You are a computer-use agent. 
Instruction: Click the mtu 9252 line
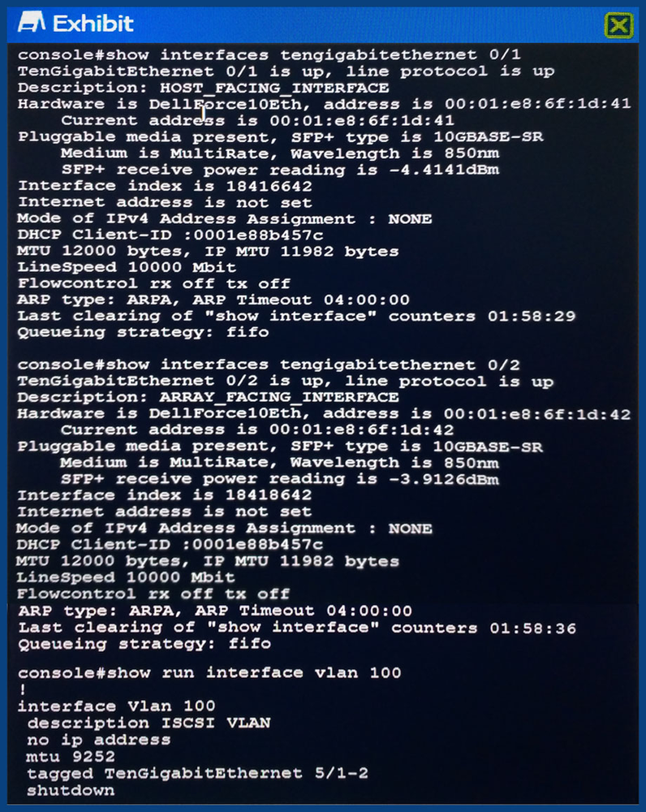tap(71, 757)
